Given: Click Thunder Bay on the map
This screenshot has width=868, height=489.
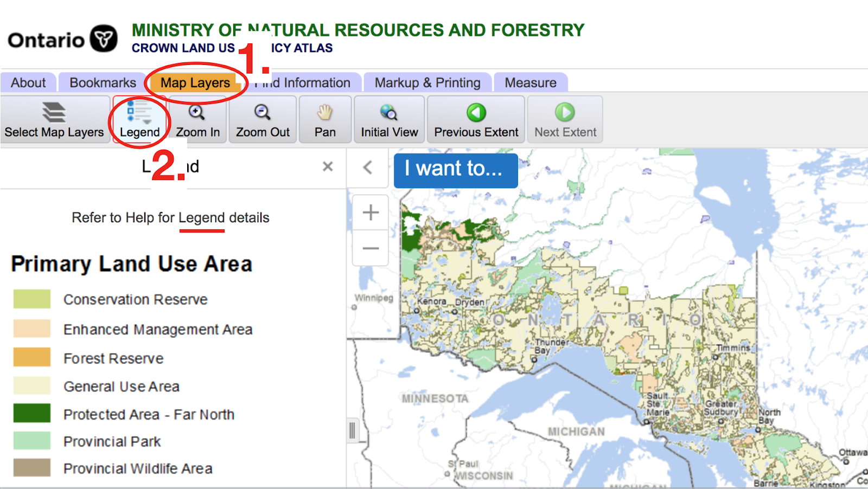Looking at the screenshot, I should coord(551,346).
